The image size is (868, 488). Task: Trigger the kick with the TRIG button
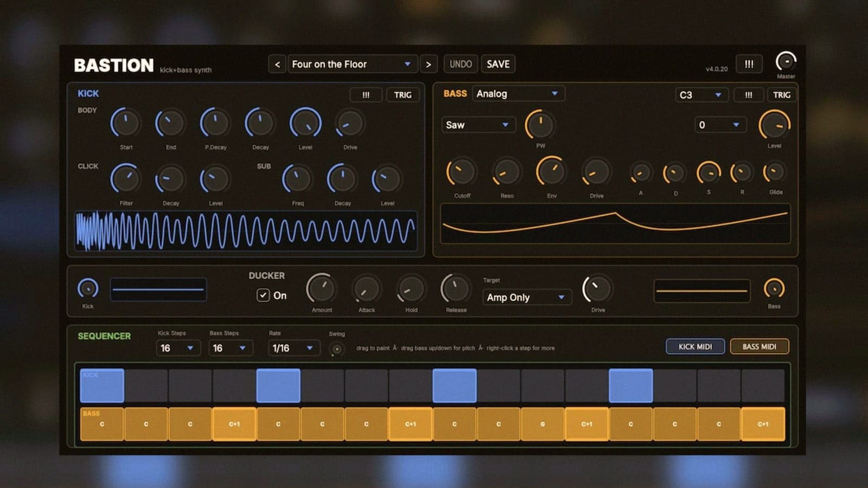pyautogui.click(x=403, y=95)
